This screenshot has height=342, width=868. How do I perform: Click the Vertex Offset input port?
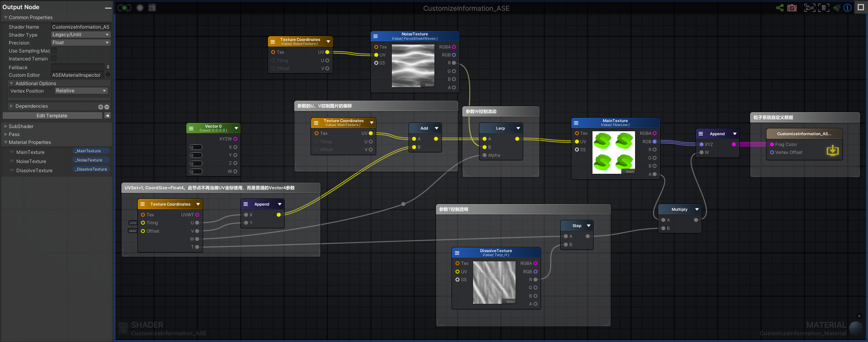772,152
